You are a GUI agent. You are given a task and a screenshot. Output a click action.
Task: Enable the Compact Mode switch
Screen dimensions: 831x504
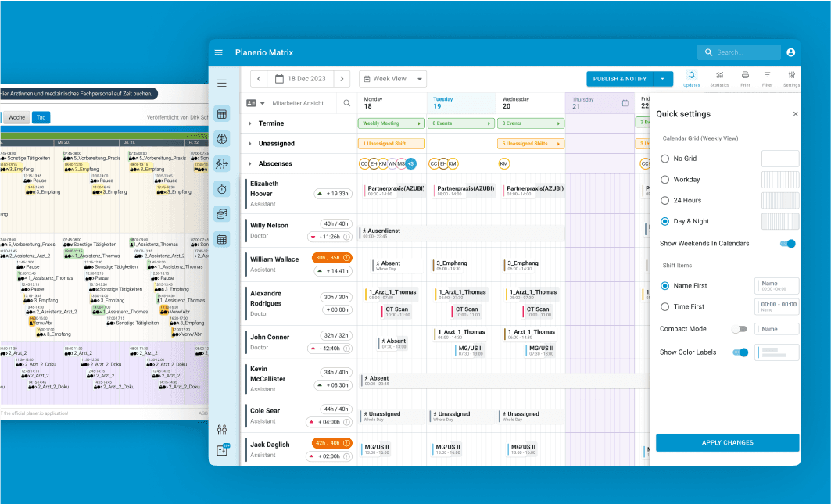coord(740,329)
